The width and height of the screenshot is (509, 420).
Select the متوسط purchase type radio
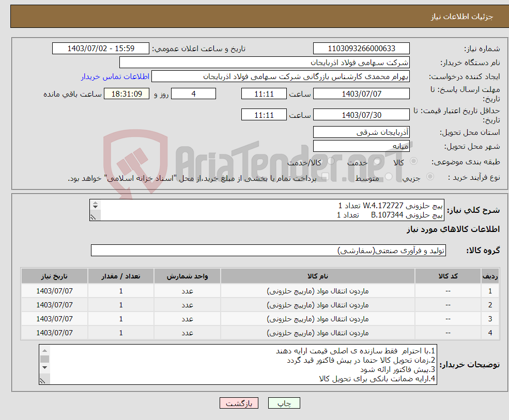(x=389, y=177)
